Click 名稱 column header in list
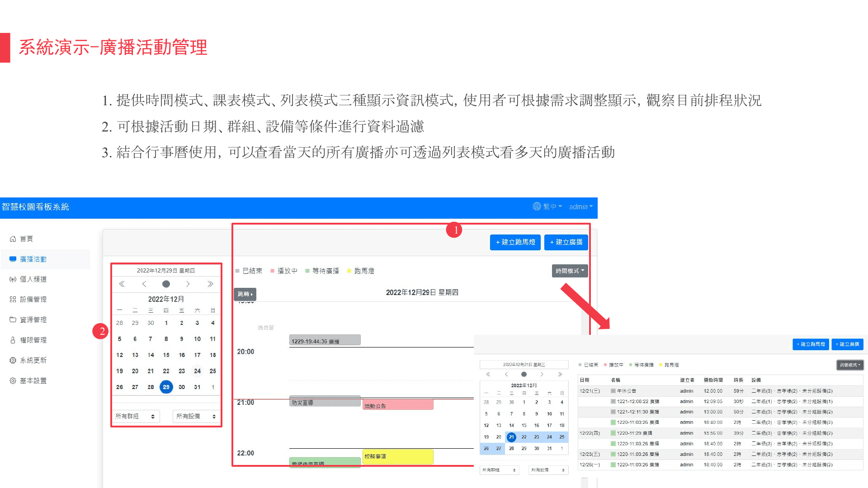 (x=616, y=380)
